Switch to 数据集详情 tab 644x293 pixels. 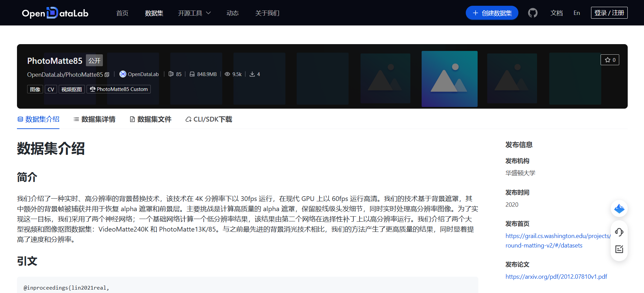click(94, 119)
